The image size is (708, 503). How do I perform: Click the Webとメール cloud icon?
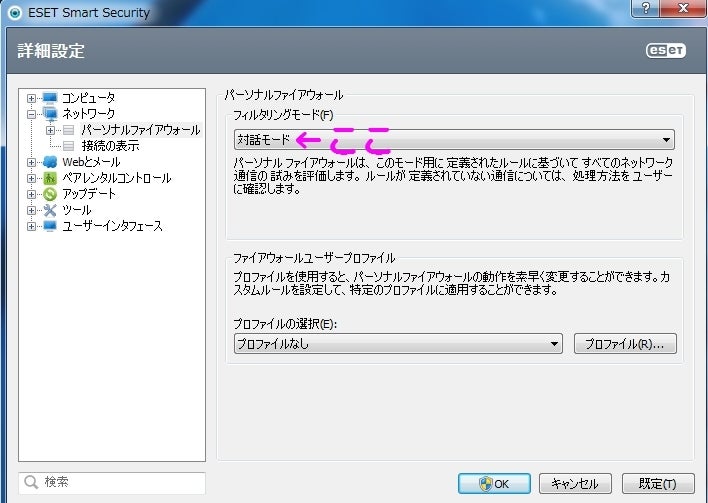click(x=50, y=162)
